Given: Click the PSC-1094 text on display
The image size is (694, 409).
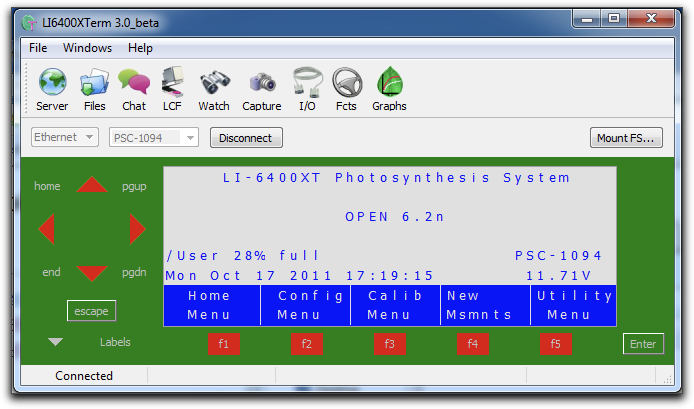Looking at the screenshot, I should pyautogui.click(x=558, y=256).
